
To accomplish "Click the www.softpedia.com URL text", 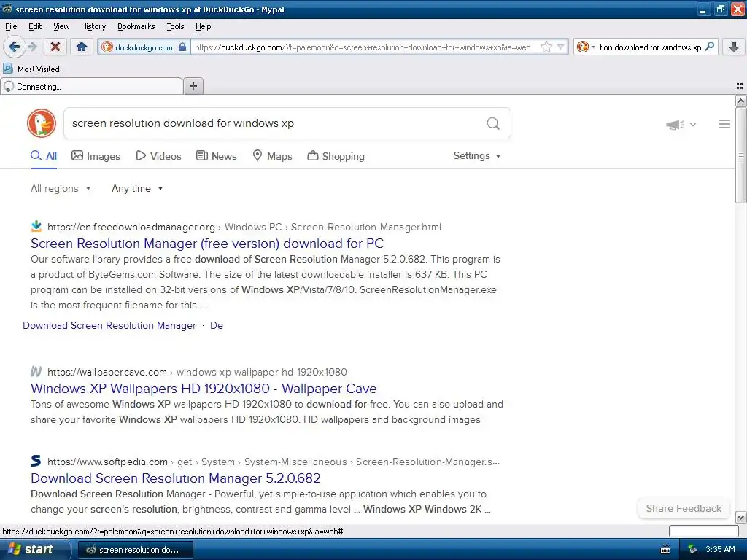I will tap(108, 462).
